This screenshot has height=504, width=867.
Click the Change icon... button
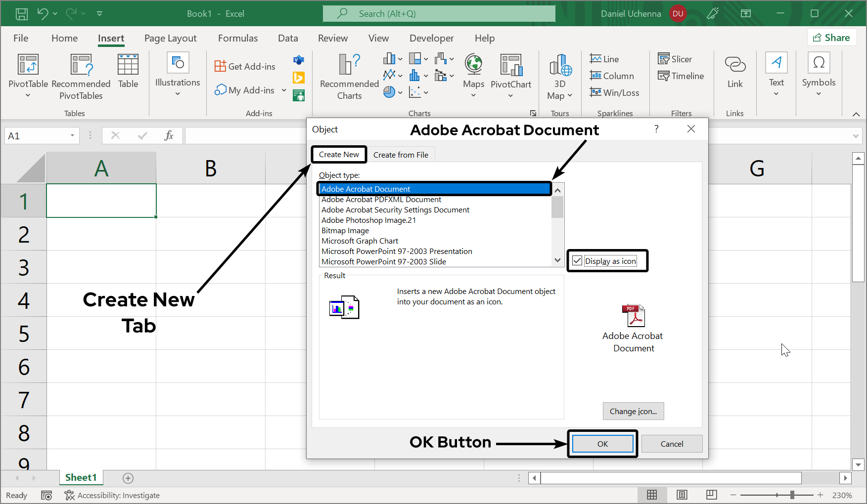633,411
